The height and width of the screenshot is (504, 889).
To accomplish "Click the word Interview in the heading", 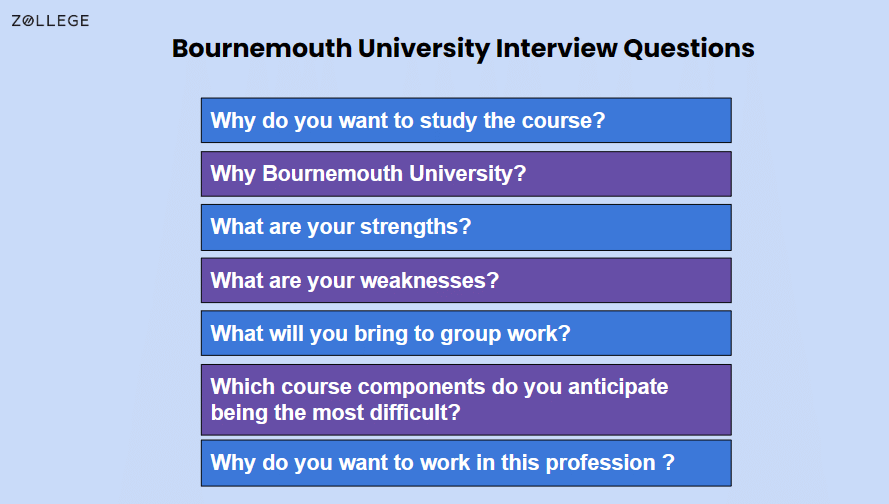I will [556, 48].
